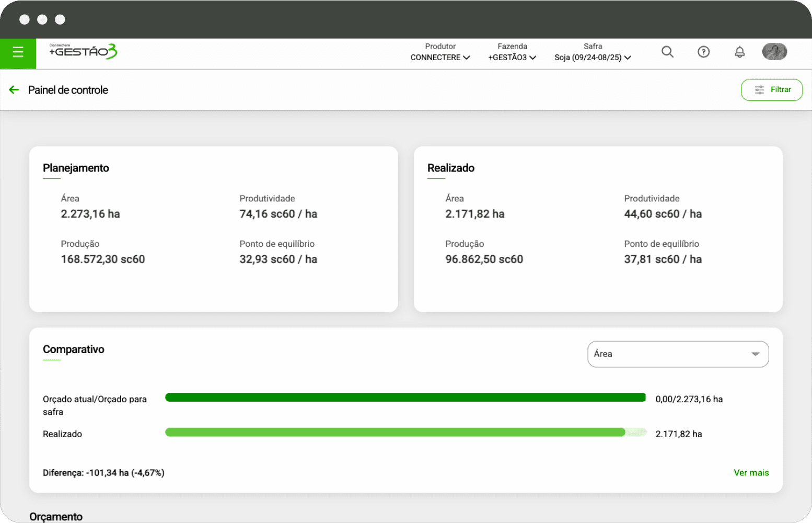
Task: Click the filter sliders icon inside Filtrar
Action: pyautogui.click(x=759, y=90)
